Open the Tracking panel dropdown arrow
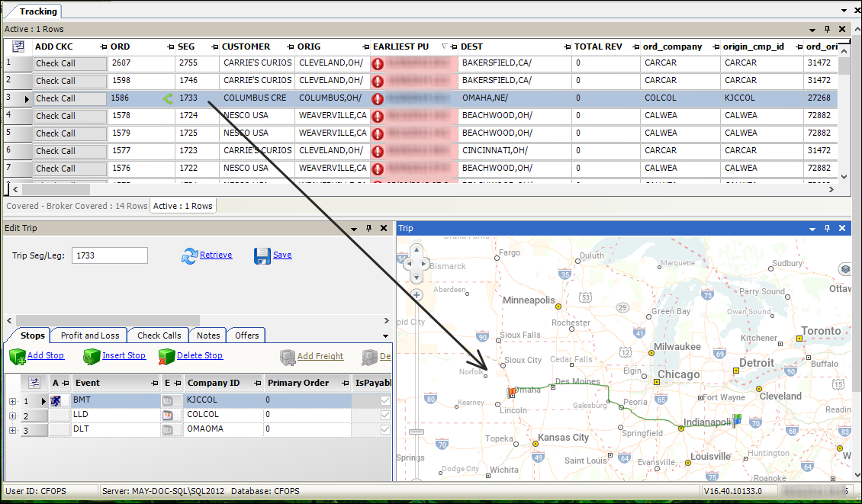862x504 pixels. 844,11
